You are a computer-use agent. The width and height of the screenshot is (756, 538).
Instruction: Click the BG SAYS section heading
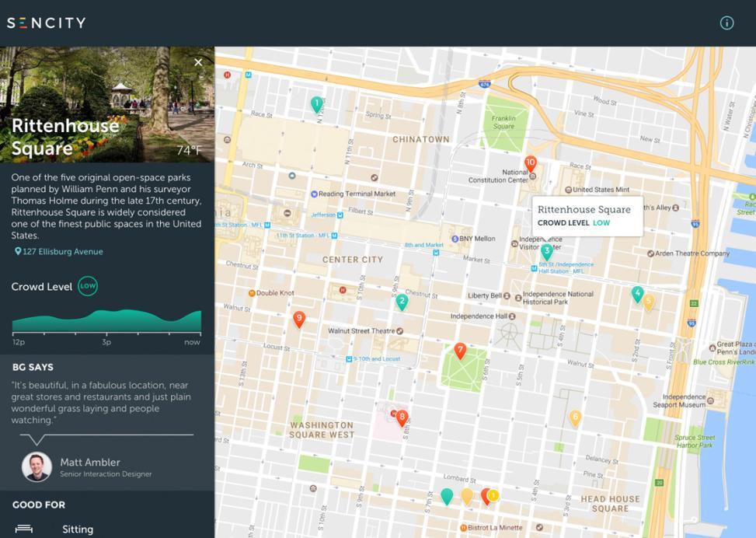tap(33, 367)
